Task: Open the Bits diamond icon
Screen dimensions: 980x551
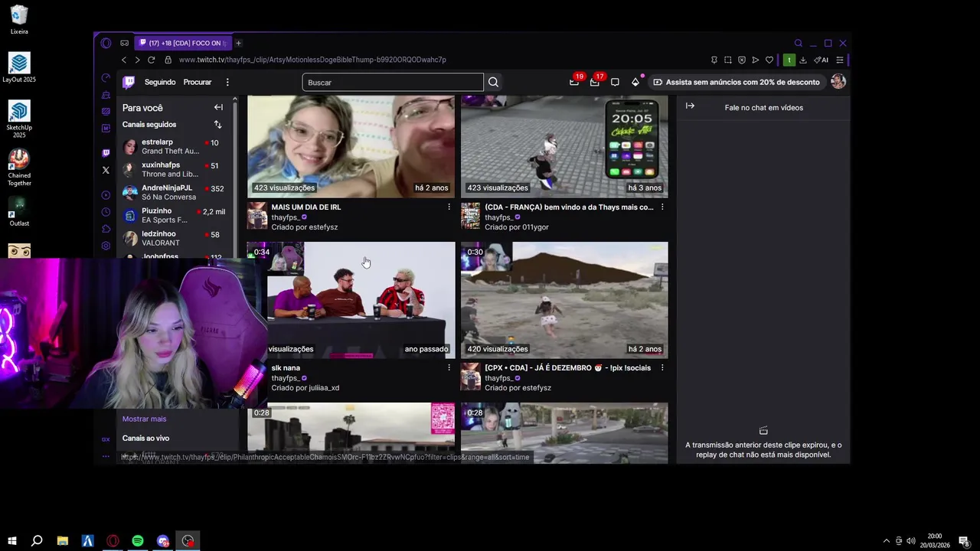Action: coord(635,82)
